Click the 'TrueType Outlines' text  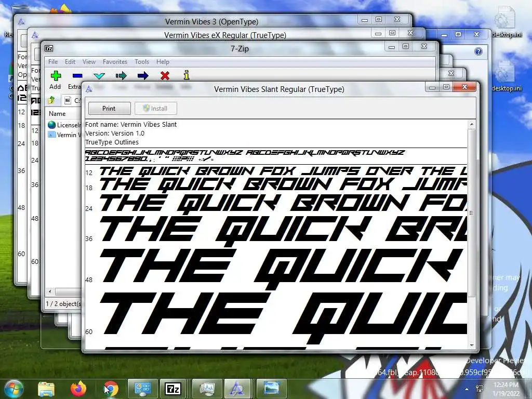[x=112, y=142]
